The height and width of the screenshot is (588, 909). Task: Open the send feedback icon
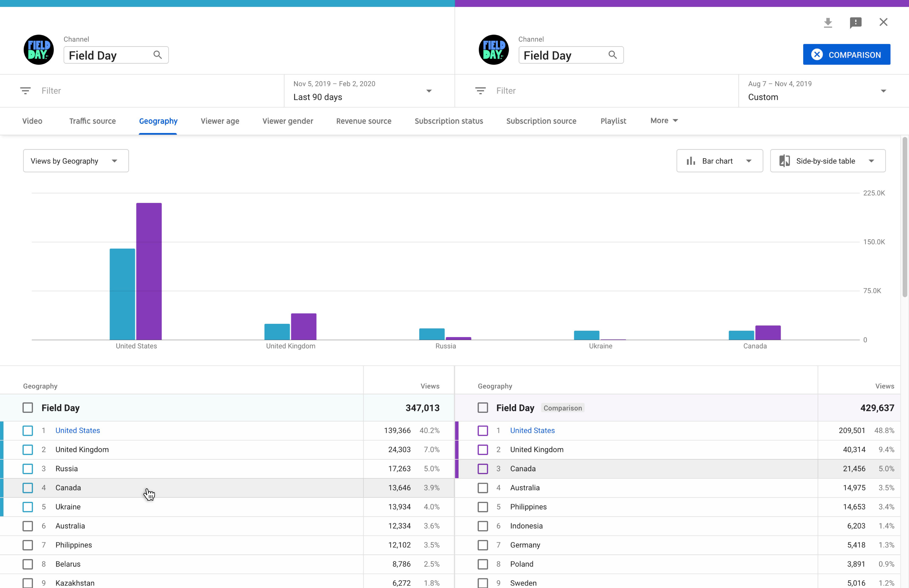tap(856, 23)
